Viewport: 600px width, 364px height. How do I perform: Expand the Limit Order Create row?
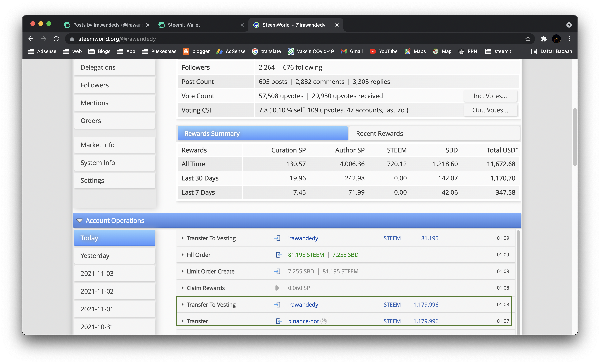point(182,271)
